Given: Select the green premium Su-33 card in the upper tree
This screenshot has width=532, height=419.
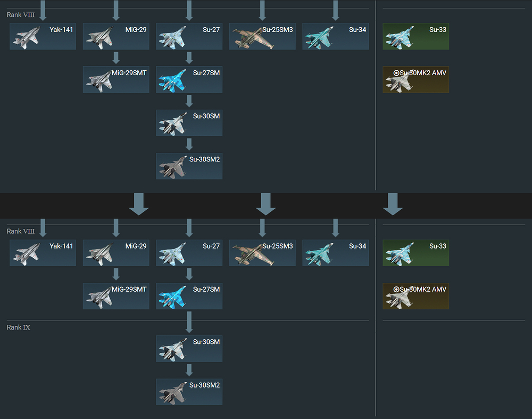Looking at the screenshot, I should pos(415,36).
